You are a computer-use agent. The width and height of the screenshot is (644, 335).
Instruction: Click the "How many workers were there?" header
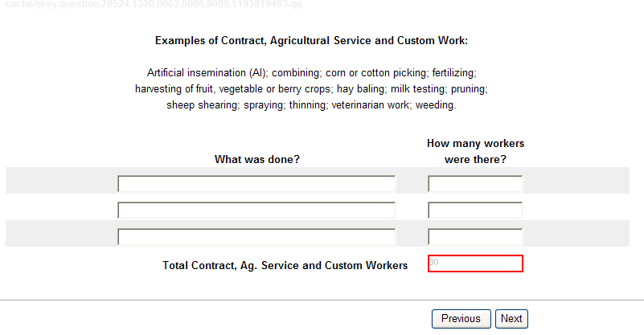click(475, 151)
